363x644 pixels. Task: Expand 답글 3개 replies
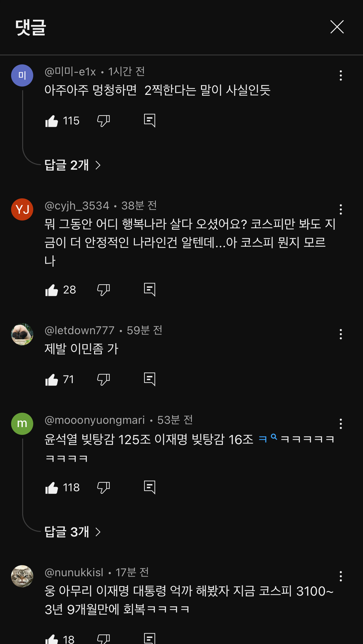[73, 532]
